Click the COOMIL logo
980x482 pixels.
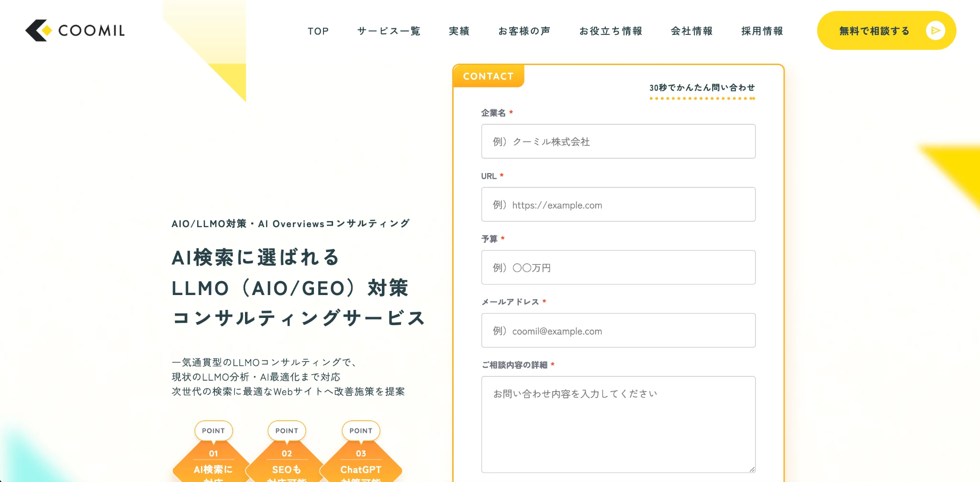tap(75, 31)
